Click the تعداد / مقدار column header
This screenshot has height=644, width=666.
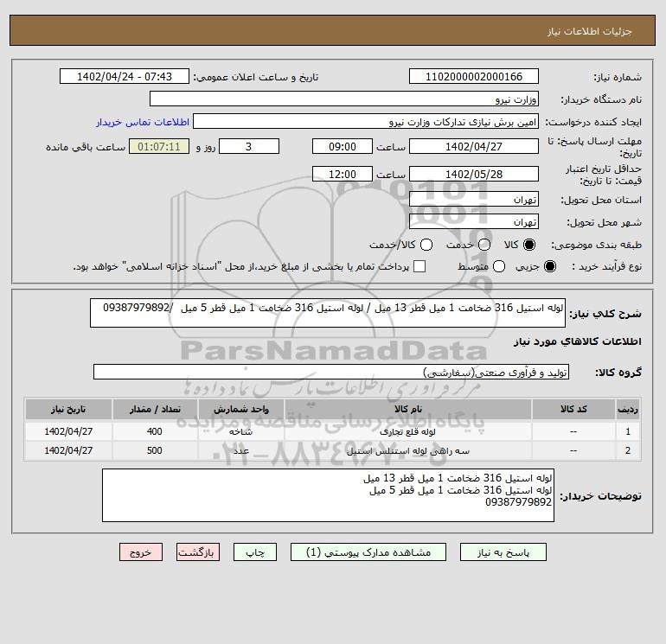coord(155,409)
